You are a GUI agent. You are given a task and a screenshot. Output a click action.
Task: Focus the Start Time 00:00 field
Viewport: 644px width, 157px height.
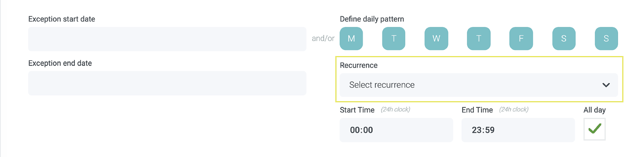click(396, 130)
